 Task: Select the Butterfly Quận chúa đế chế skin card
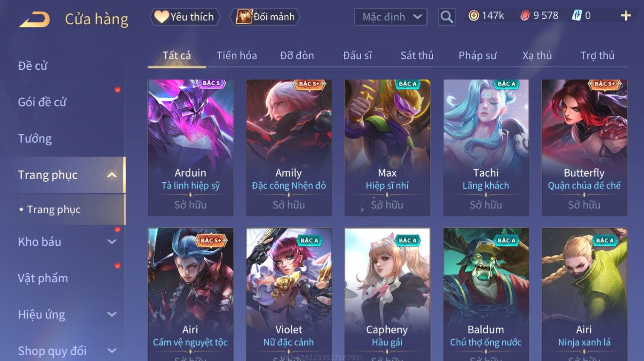584,147
